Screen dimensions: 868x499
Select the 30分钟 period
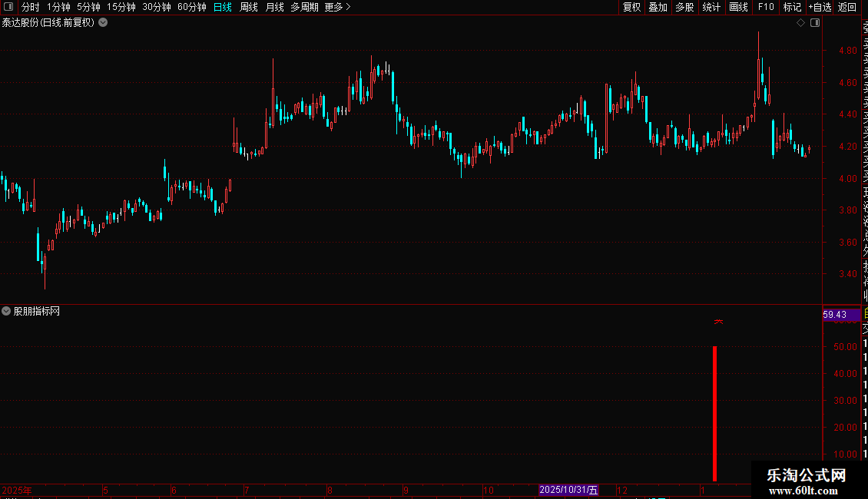pyautogui.click(x=157, y=7)
